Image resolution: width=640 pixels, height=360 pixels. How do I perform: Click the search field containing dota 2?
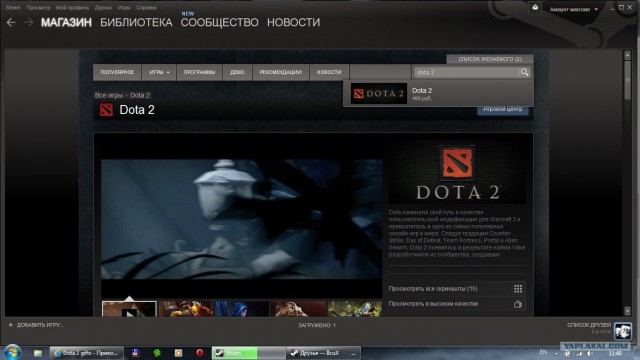coord(466,72)
